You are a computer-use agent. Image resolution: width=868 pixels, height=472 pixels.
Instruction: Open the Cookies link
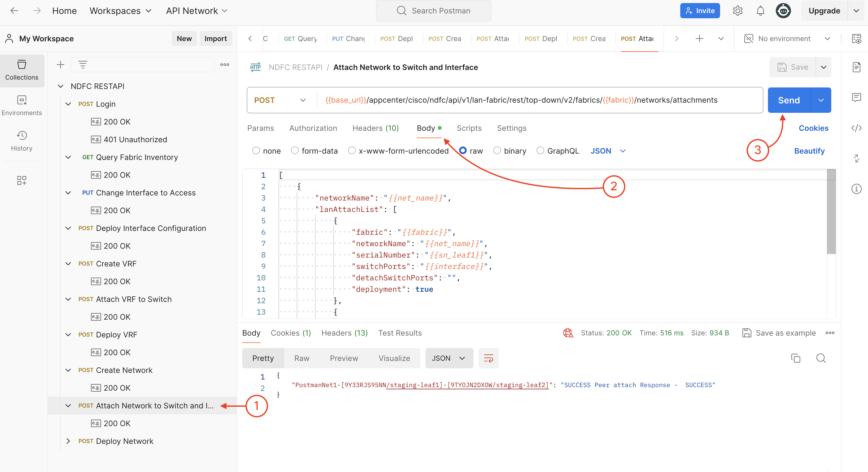pyautogui.click(x=814, y=128)
